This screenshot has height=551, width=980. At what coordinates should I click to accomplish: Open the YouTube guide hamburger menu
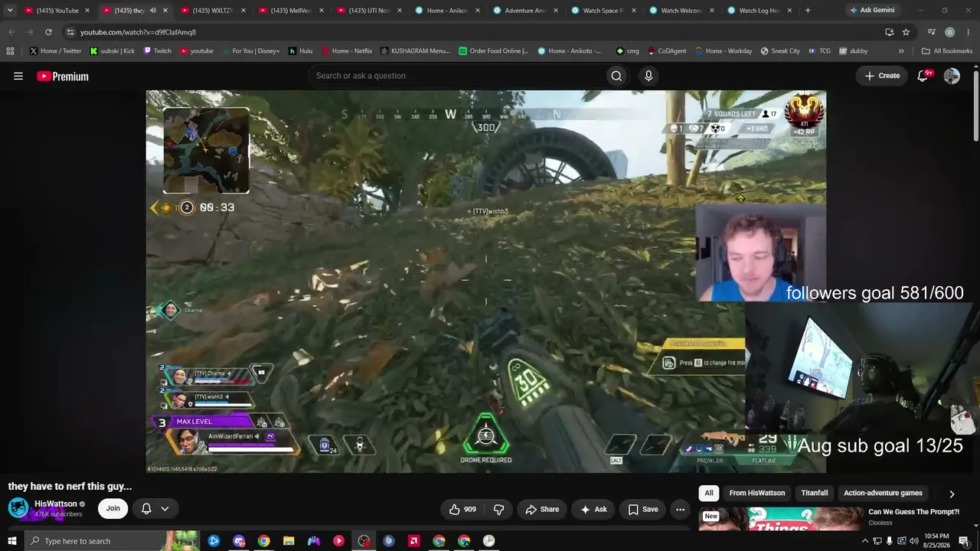pyautogui.click(x=18, y=76)
